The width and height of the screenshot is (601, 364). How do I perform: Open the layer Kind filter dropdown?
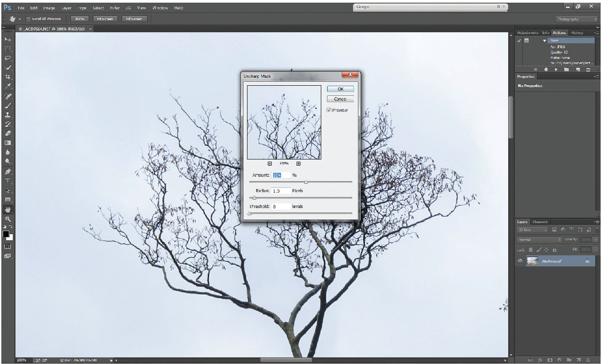coord(532,230)
